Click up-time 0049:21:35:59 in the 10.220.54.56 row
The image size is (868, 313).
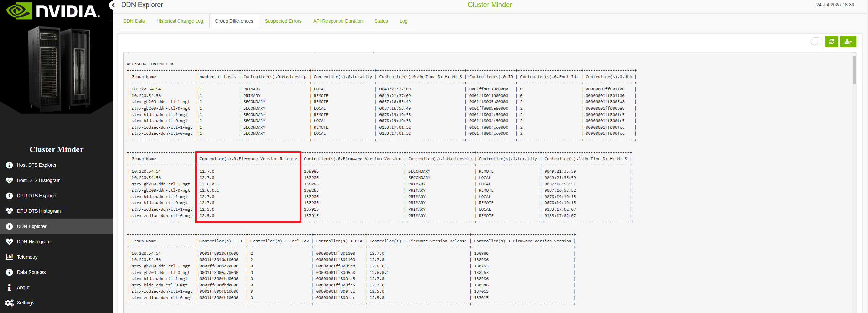pyautogui.click(x=560, y=178)
